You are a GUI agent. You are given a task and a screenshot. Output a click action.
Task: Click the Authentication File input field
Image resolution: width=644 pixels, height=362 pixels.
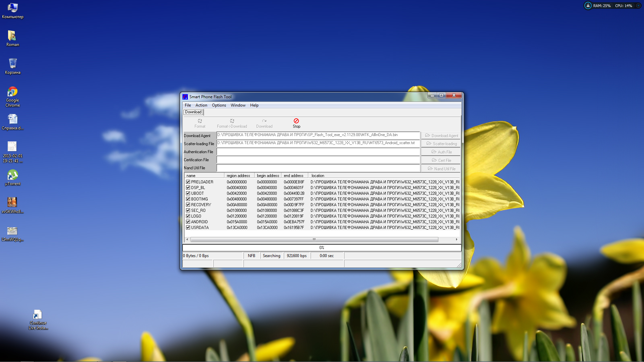click(x=318, y=152)
